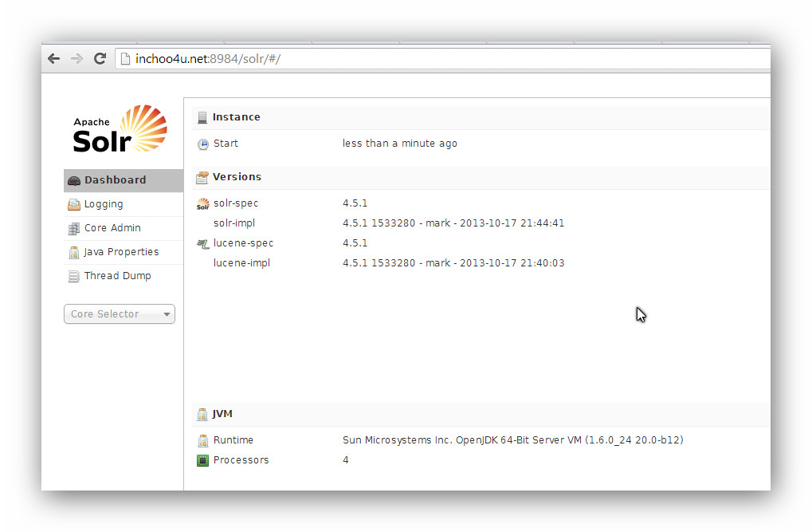The height and width of the screenshot is (532, 812).
Task: Click the Core Admin icon
Action: coord(74,229)
